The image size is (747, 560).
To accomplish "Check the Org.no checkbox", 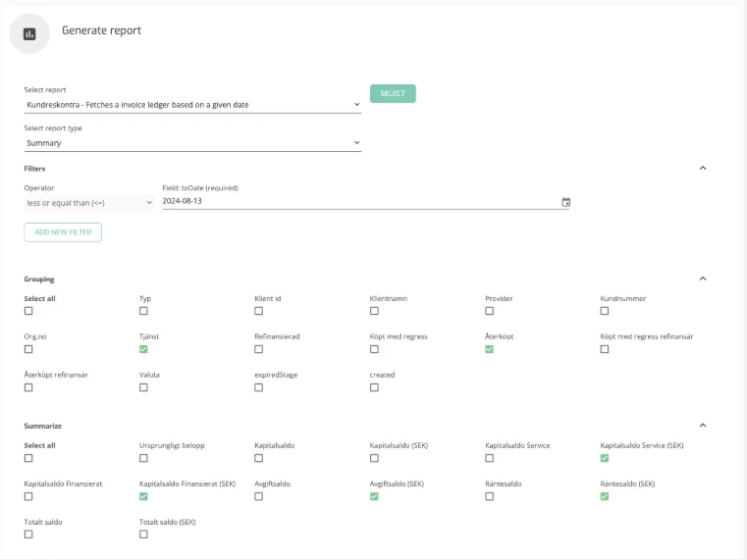I will click(28, 349).
